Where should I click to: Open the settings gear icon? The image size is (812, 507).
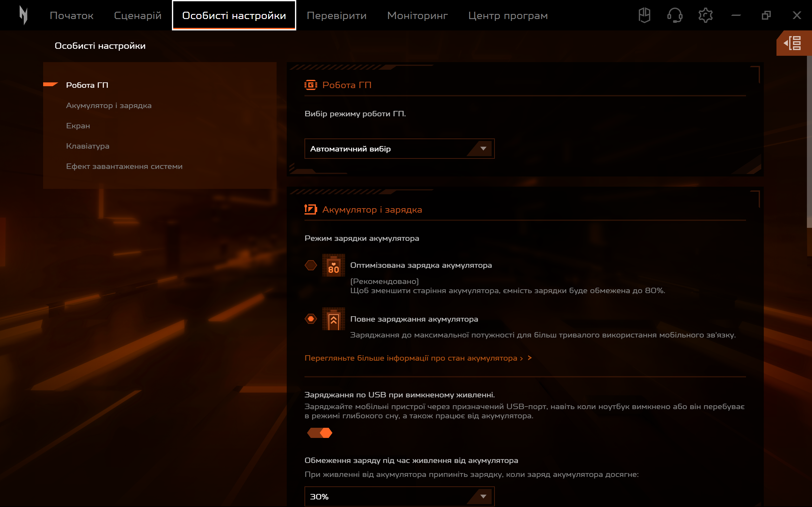(705, 15)
